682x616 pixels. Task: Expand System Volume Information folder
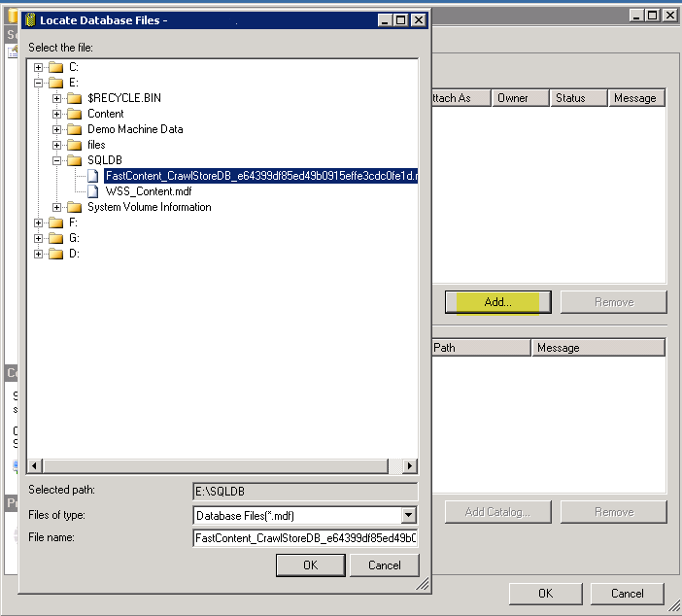click(56, 207)
